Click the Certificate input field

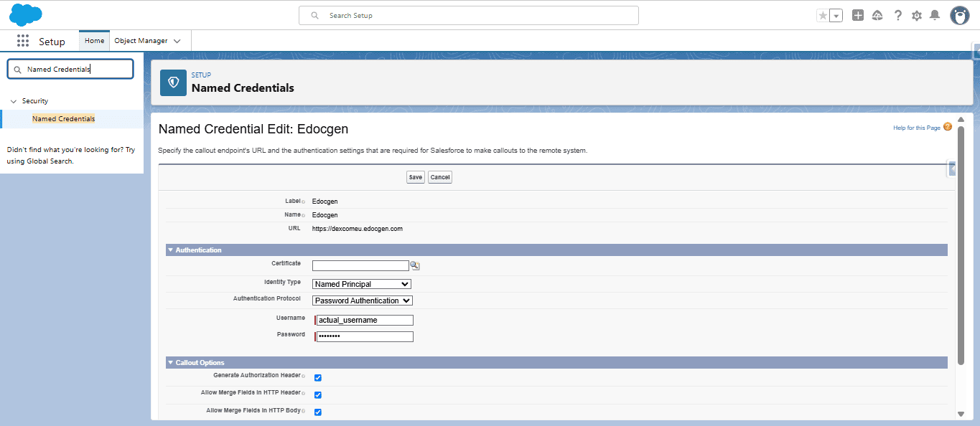click(x=360, y=265)
